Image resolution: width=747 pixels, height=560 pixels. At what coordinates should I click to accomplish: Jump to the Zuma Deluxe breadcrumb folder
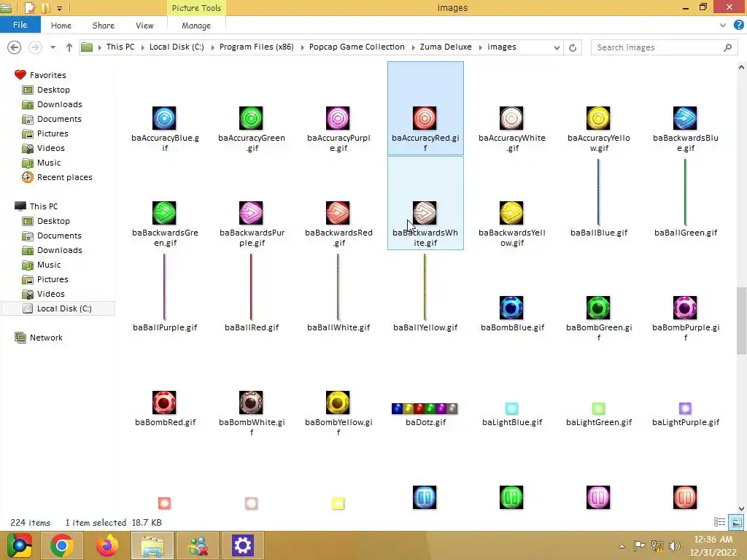coord(446,47)
